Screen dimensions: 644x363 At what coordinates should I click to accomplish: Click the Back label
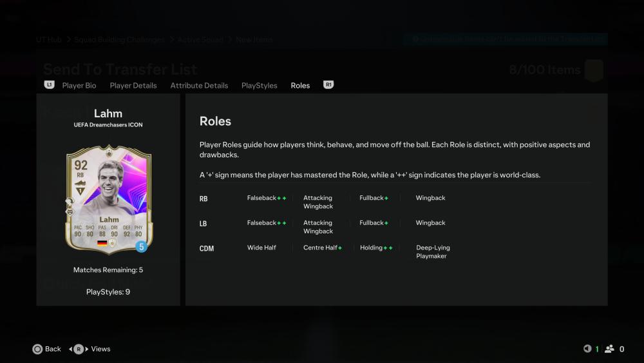53,349
